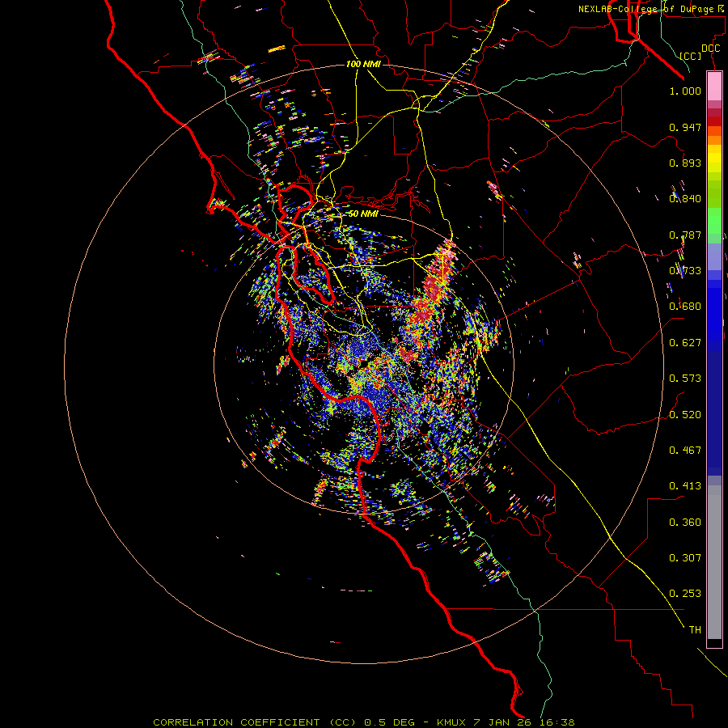728x728 pixels.
Task: Click the 0.680 scale value
Action: point(685,307)
